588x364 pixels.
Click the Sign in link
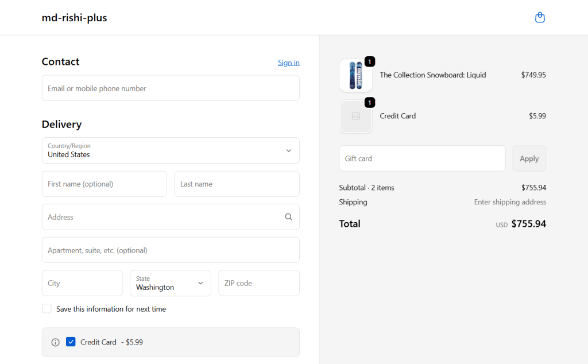tap(288, 62)
